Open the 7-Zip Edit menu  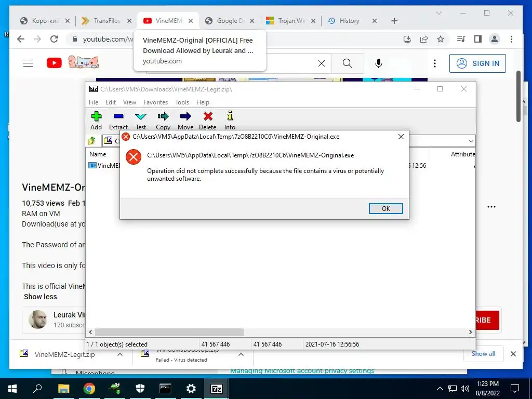coord(111,102)
